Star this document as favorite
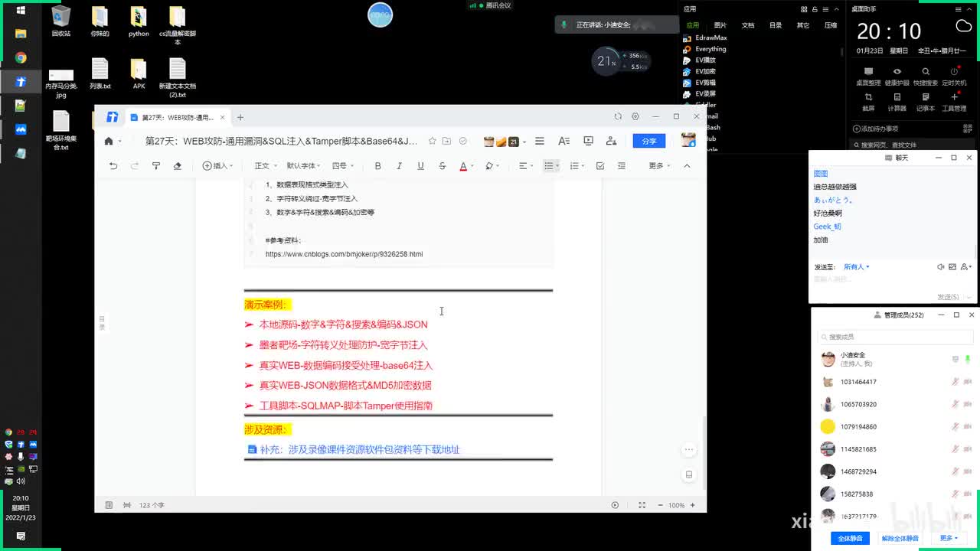The image size is (980, 551). pyautogui.click(x=433, y=141)
